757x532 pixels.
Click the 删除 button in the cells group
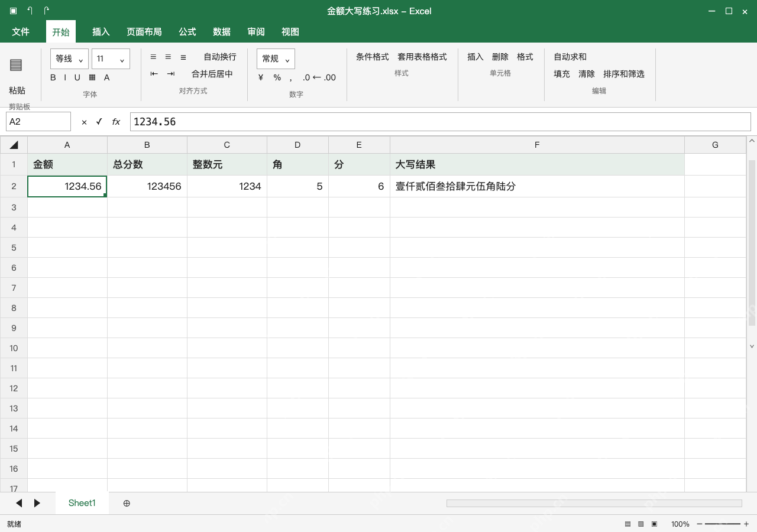(500, 57)
